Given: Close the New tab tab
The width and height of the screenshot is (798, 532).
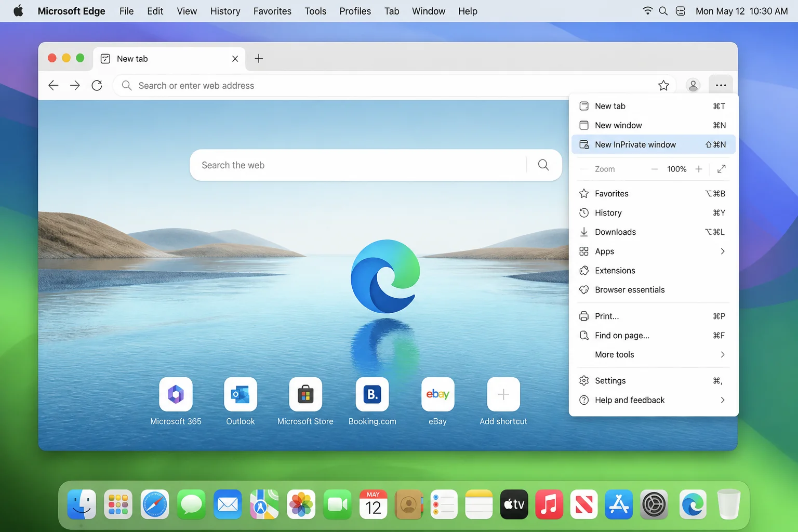Looking at the screenshot, I should (235, 59).
